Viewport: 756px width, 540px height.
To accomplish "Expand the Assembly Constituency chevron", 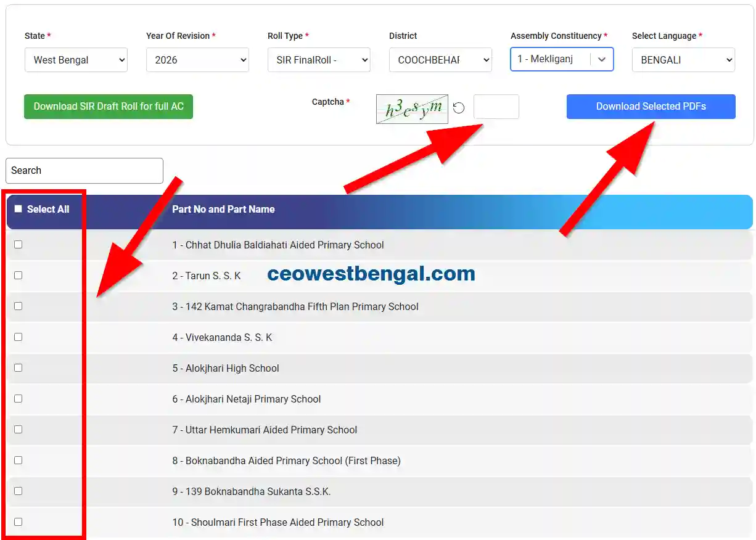I will click(x=602, y=59).
